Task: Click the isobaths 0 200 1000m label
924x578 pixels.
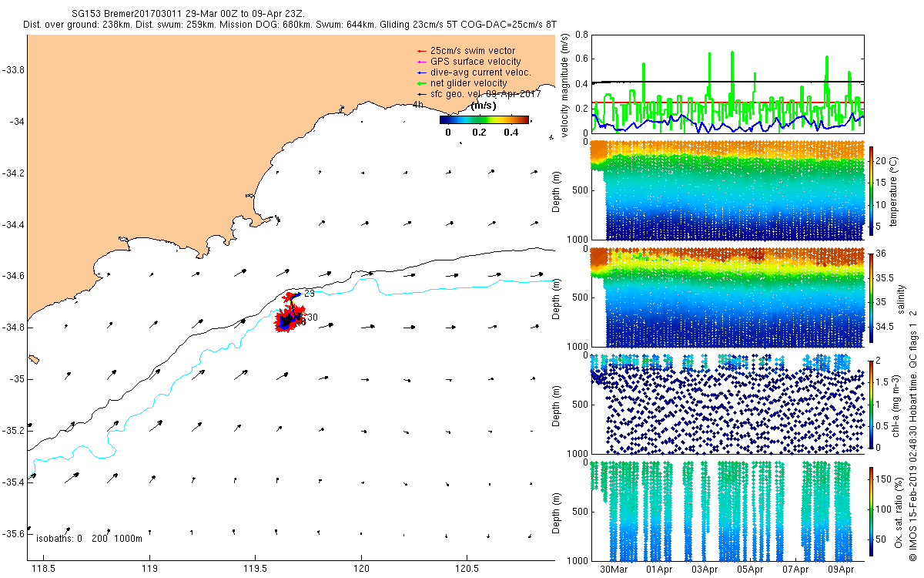Action: 89,539
